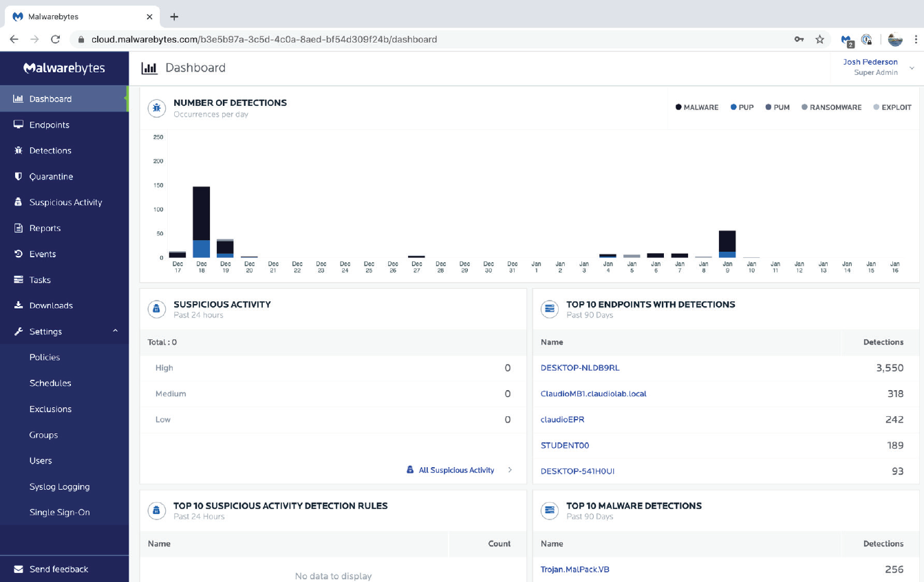924x582 pixels.
Task: Click the Detections bug icon in sidebar
Action: [19, 151]
